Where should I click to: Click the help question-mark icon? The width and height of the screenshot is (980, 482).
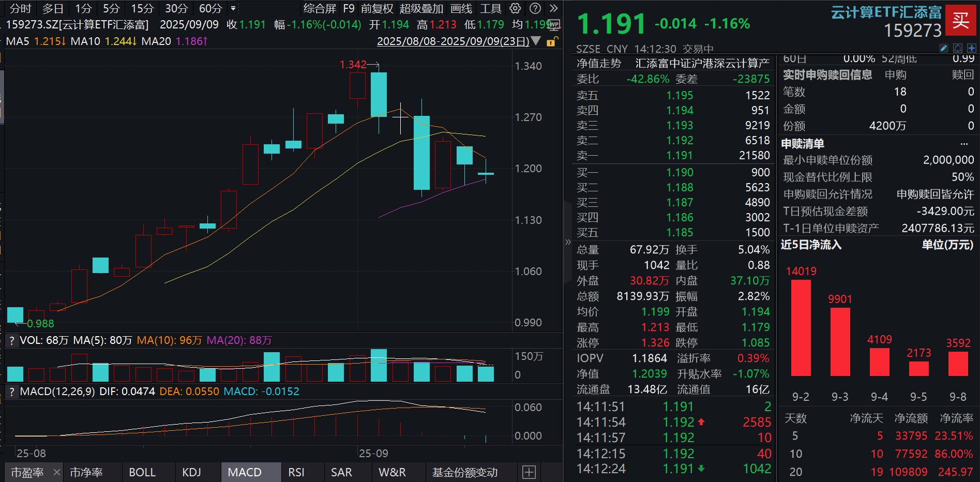tap(535, 8)
